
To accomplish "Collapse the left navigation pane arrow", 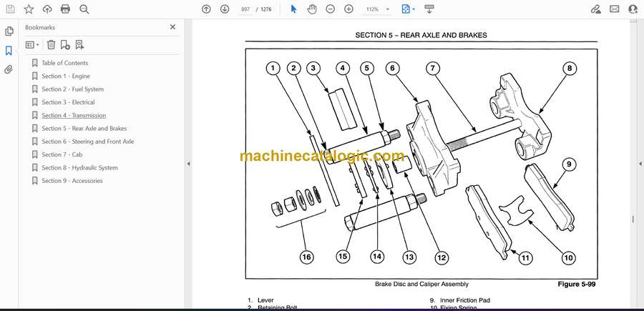I will tap(188, 164).
